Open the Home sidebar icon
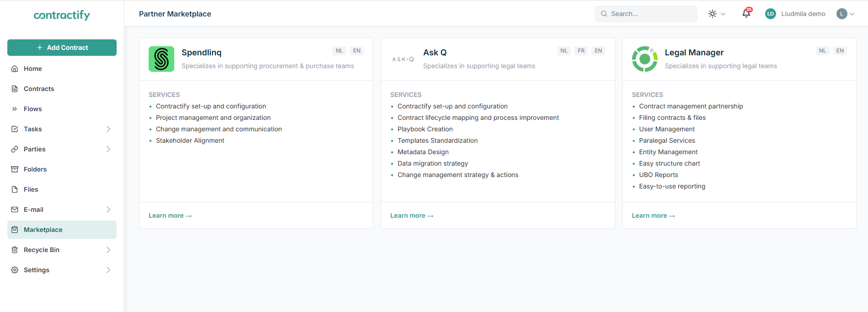 pyautogui.click(x=15, y=69)
